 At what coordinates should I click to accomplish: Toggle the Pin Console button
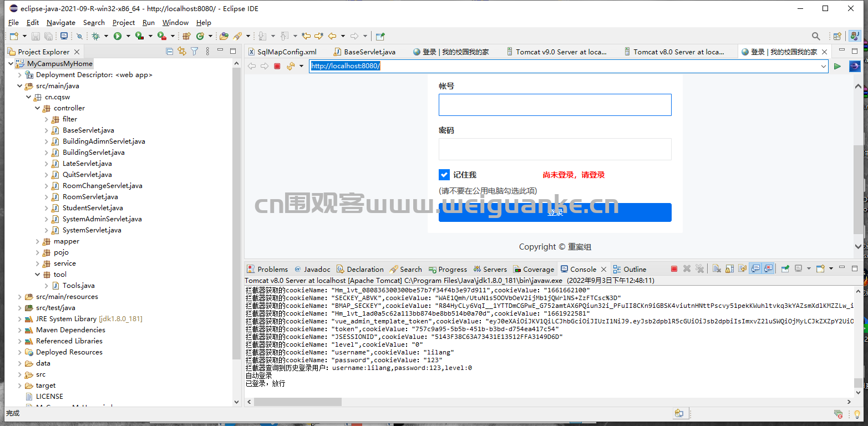[x=785, y=269]
